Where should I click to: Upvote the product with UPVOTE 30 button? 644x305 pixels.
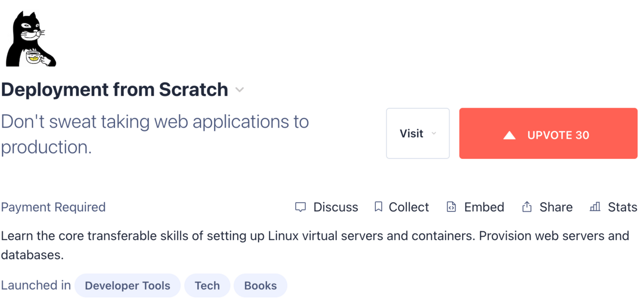click(548, 134)
